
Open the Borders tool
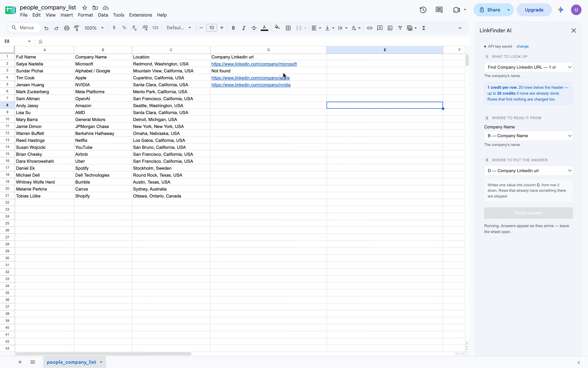click(x=288, y=28)
